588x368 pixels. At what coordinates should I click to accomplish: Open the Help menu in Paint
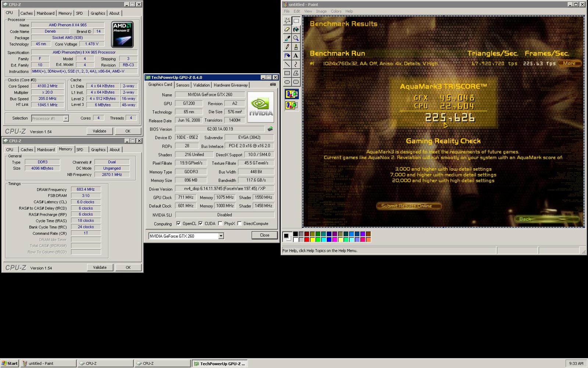coord(349,11)
